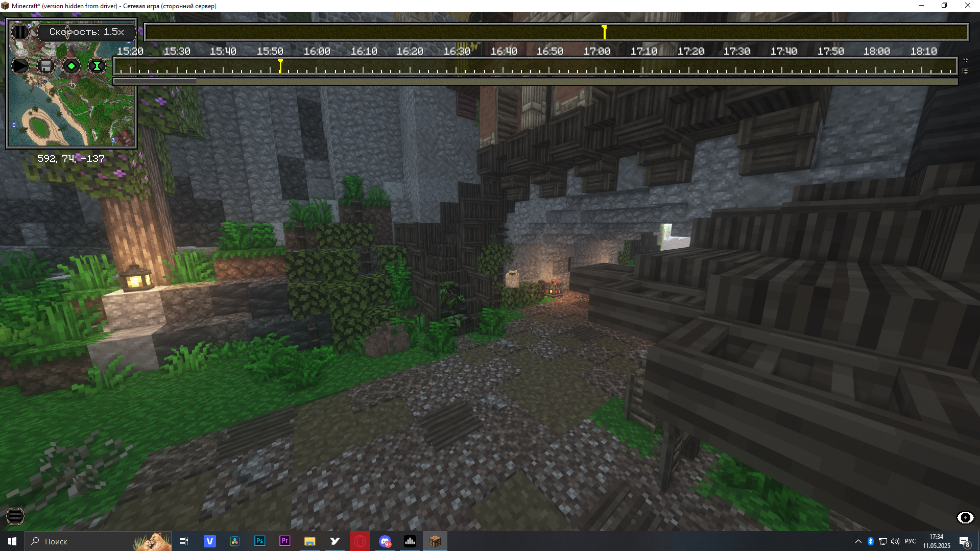Viewport: 980px width, 551px height.
Task: Expand hidden system tray icons
Action: coord(858,541)
